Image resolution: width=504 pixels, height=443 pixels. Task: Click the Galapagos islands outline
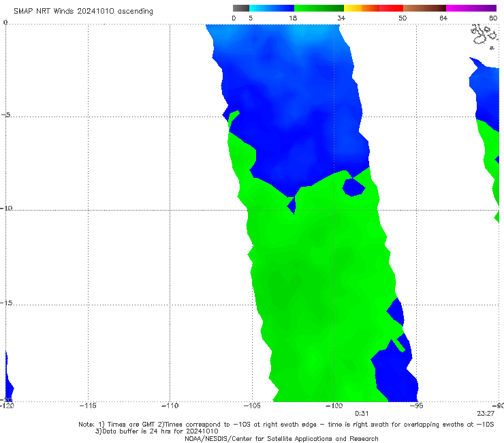click(485, 35)
